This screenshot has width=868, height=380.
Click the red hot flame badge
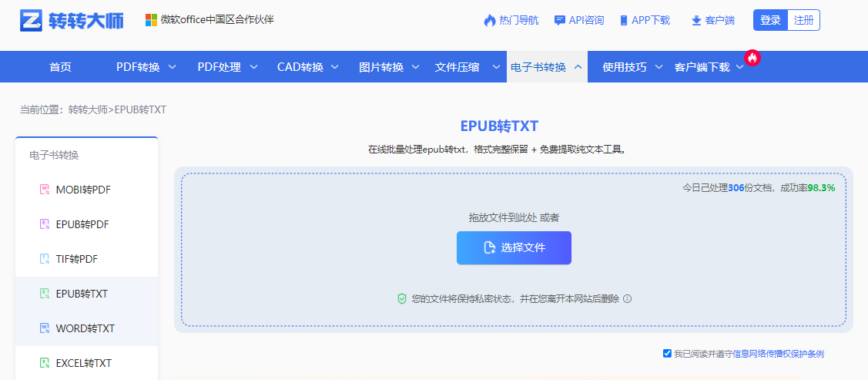point(752,58)
